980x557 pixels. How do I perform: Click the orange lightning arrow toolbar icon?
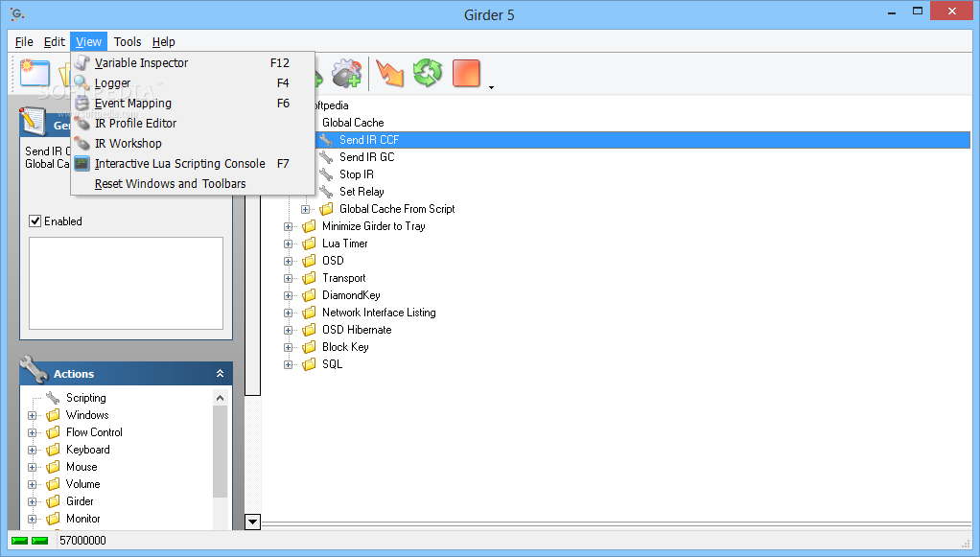coord(390,73)
